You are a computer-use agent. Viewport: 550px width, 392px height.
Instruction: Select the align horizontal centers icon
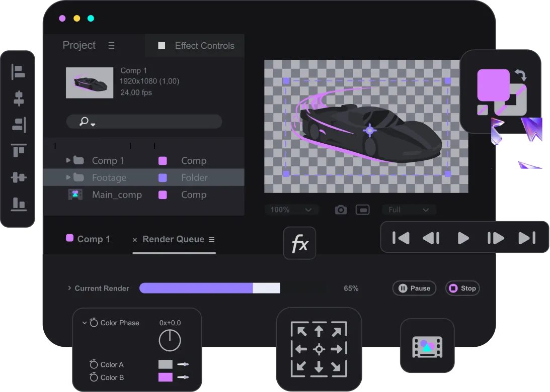19,99
